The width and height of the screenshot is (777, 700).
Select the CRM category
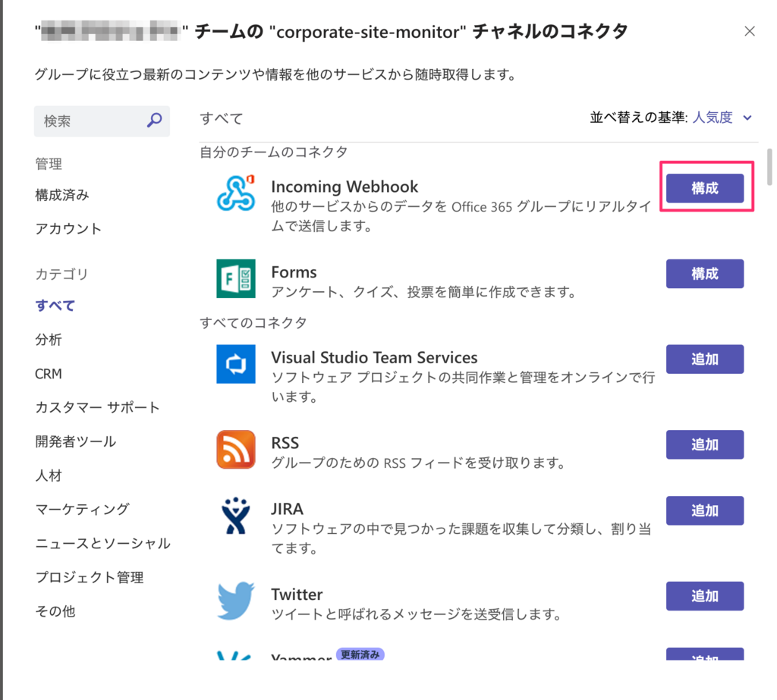pos(48,374)
